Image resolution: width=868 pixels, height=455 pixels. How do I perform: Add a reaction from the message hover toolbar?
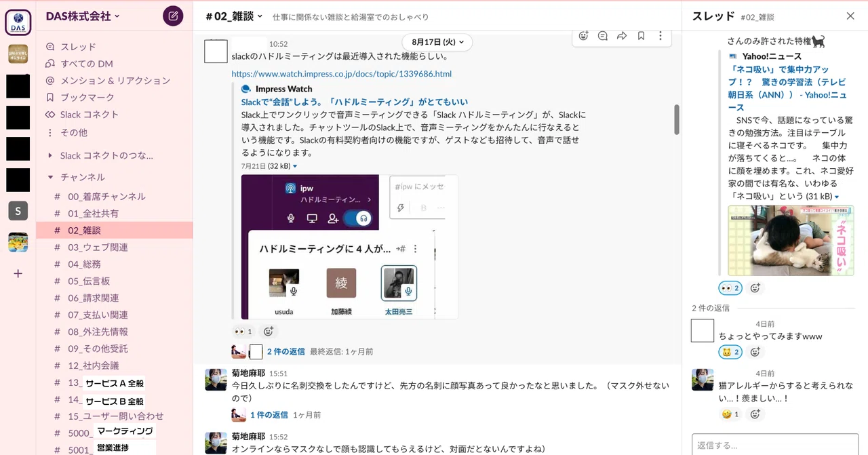pyautogui.click(x=583, y=36)
